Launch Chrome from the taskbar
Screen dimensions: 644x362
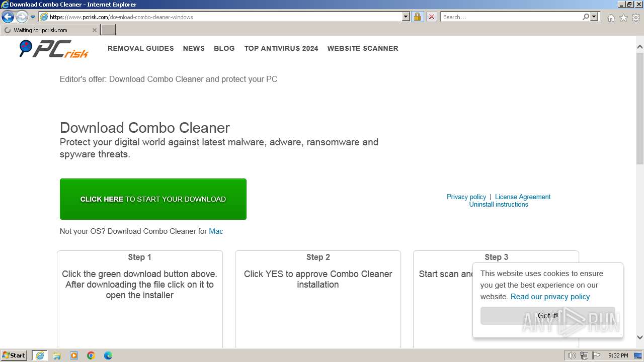coord(91,355)
